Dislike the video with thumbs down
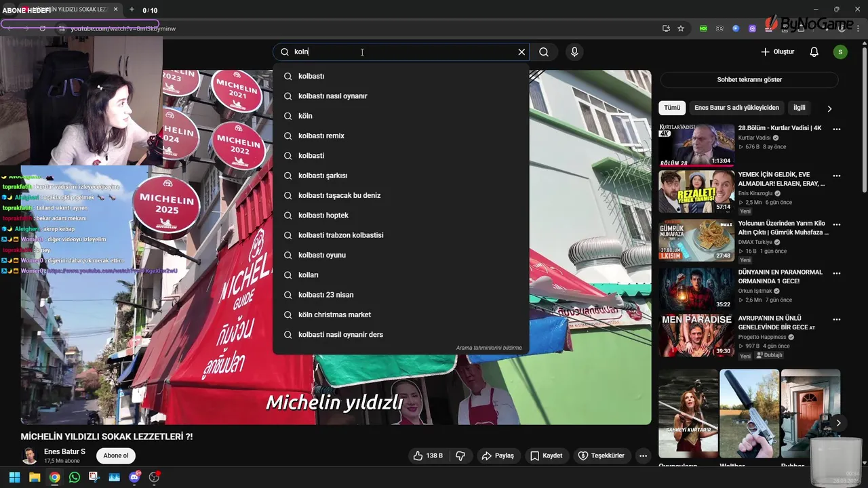The height and width of the screenshot is (488, 868). (x=460, y=455)
